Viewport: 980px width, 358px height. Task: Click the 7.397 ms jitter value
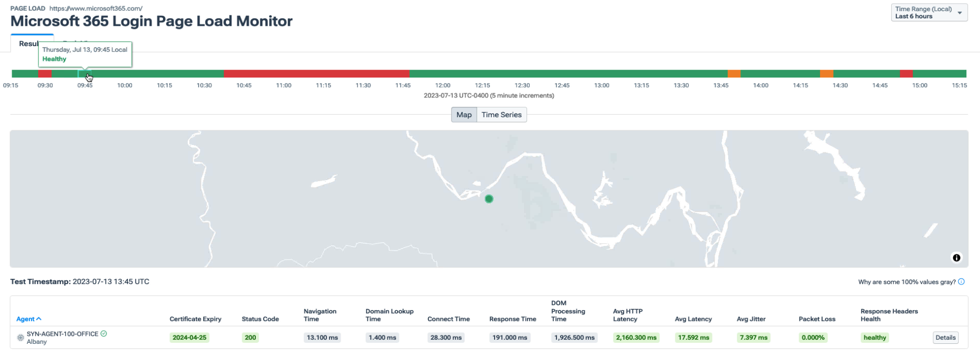click(754, 338)
